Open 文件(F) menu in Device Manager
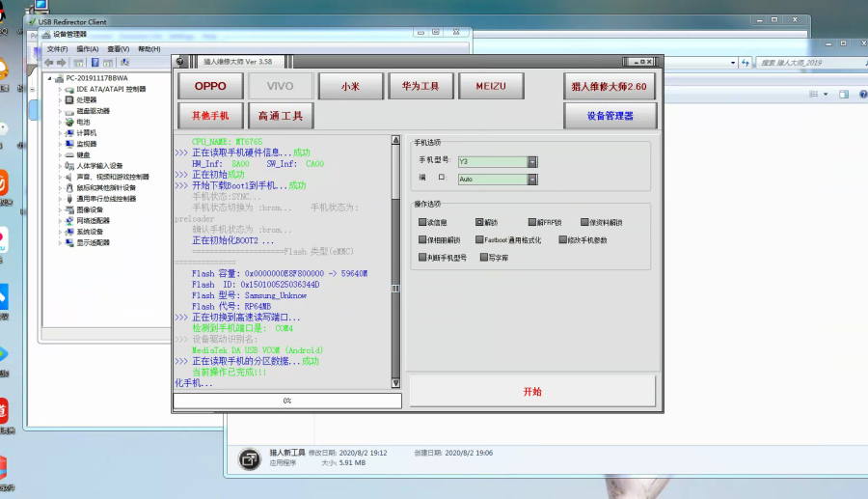Viewport: 868px width, 499px height. (57, 49)
